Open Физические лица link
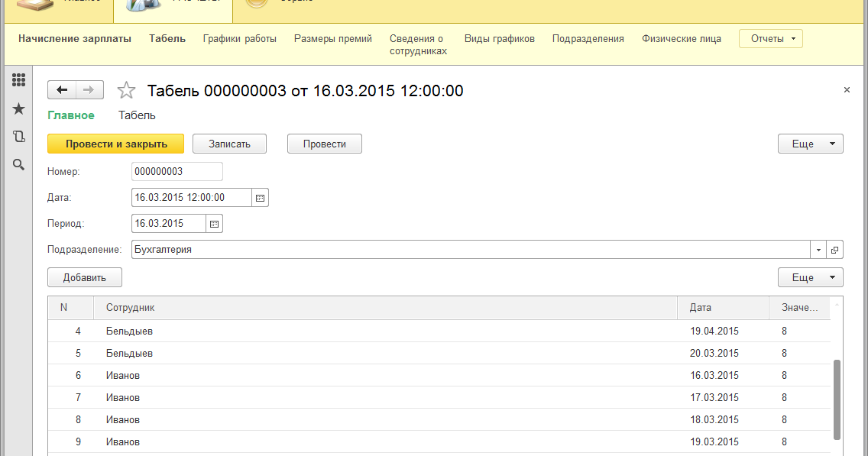The width and height of the screenshot is (868, 456). [x=682, y=39]
